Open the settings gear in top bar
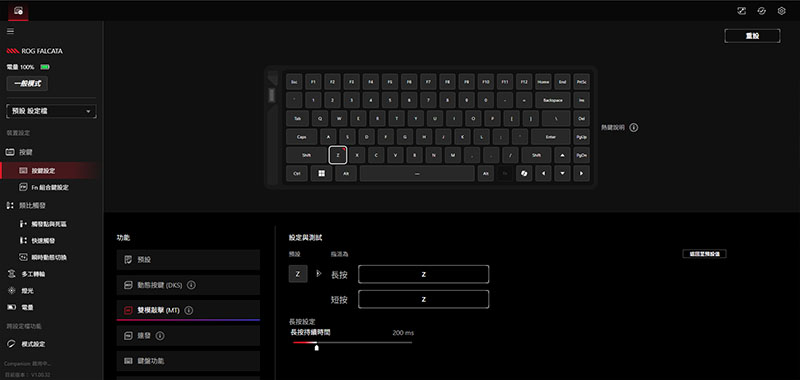Image resolution: width=800 pixels, height=380 pixels. pos(781,11)
